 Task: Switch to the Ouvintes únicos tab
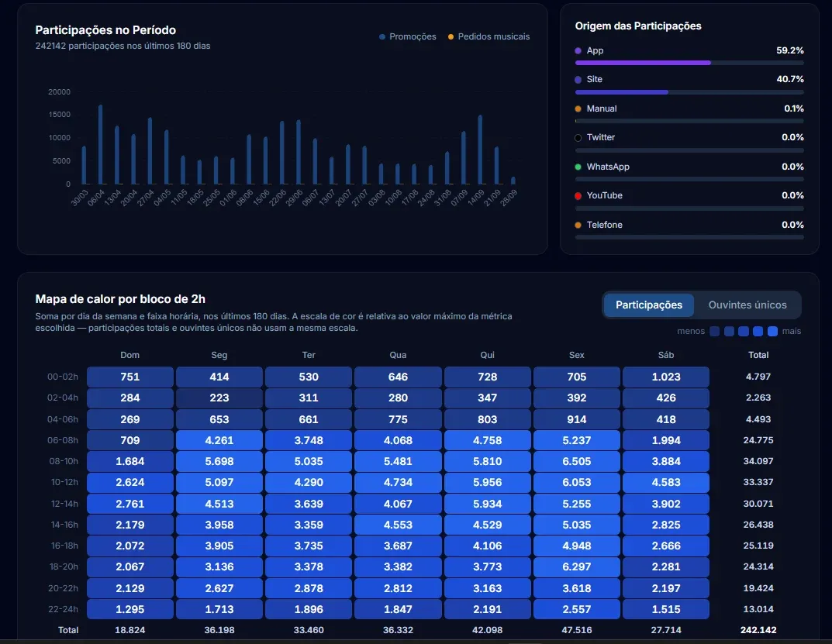pyautogui.click(x=747, y=305)
